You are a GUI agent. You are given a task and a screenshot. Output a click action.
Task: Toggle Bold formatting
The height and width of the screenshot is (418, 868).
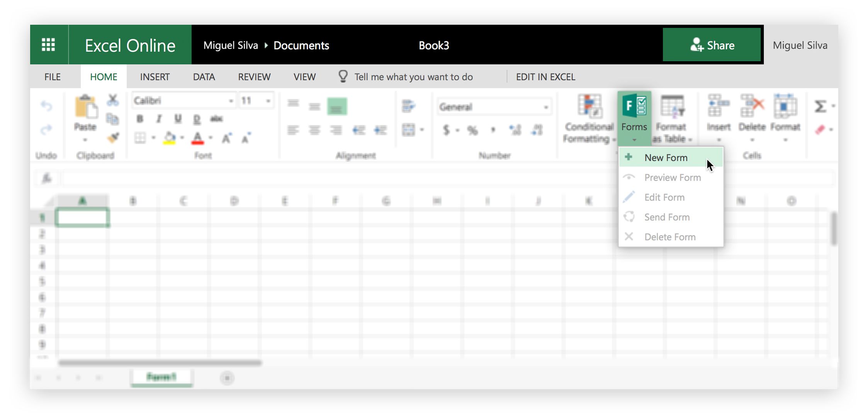click(140, 119)
